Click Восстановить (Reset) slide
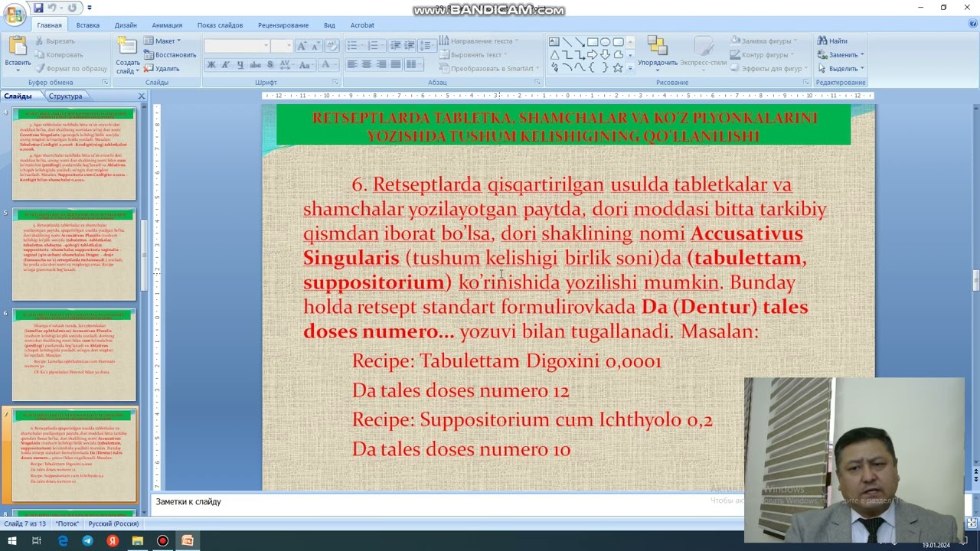The width and height of the screenshot is (980, 551). [x=170, y=55]
